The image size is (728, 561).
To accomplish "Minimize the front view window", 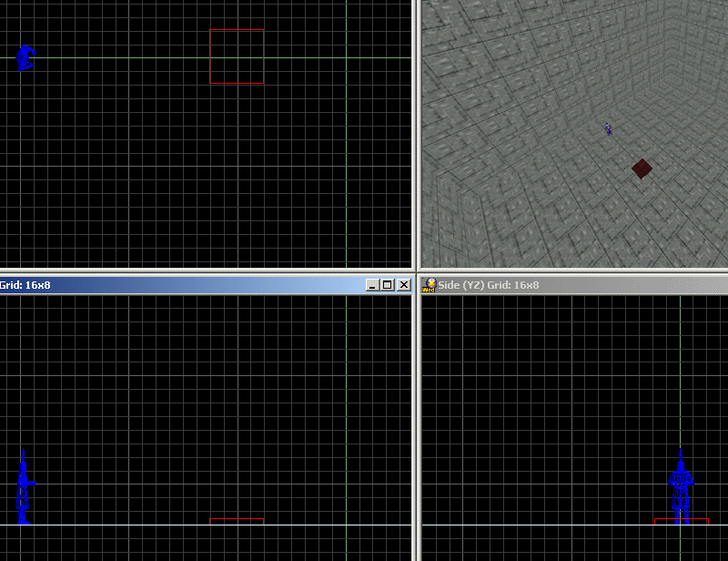I will (372, 285).
